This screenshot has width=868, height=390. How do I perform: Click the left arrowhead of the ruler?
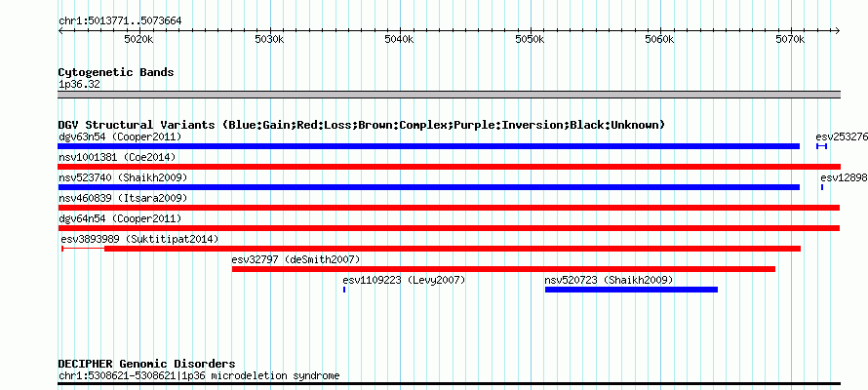pos(60,31)
